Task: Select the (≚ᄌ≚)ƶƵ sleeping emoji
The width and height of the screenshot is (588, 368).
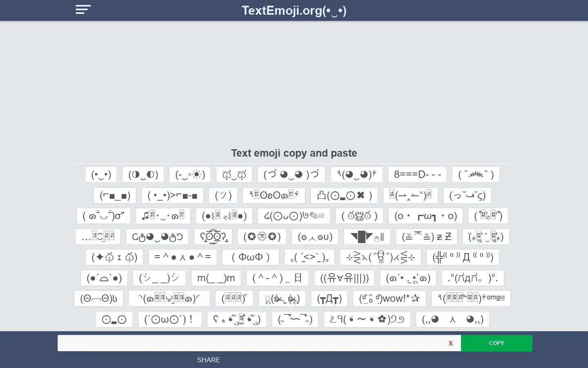Action: click(x=427, y=237)
